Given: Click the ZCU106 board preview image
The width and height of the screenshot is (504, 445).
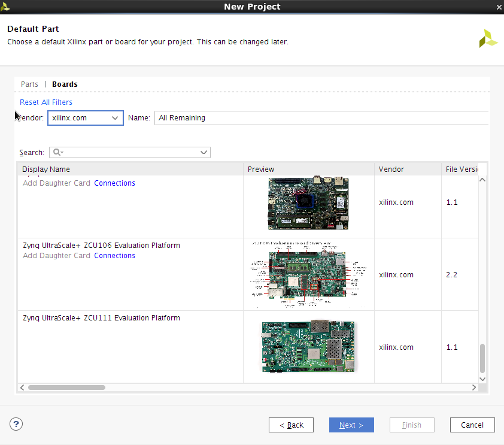Looking at the screenshot, I should 308,275.
